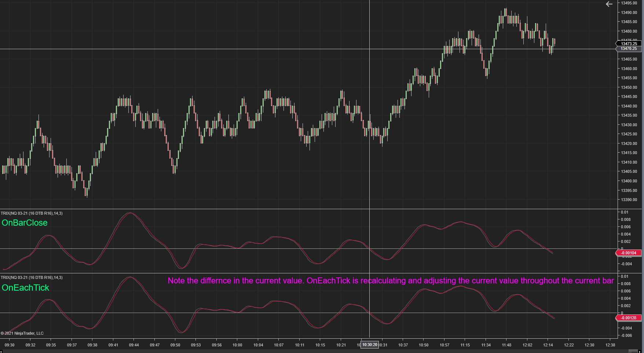Click the 13495.00 price axis label

[629, 3]
